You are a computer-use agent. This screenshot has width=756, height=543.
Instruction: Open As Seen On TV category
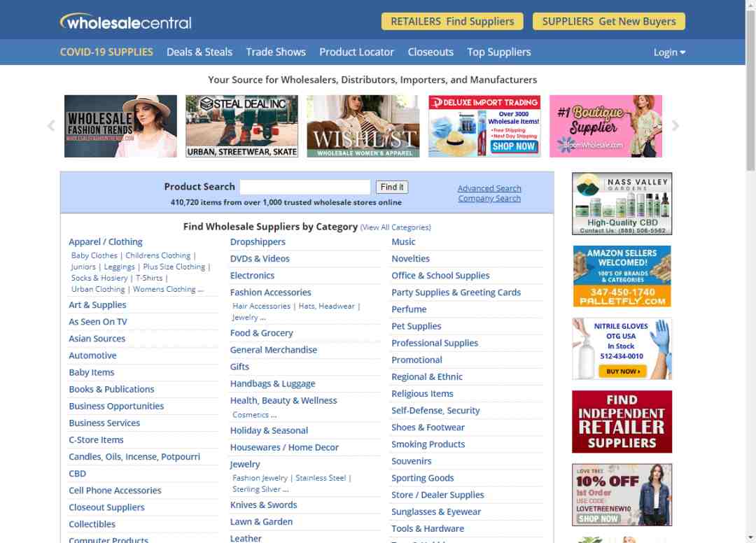click(x=98, y=322)
